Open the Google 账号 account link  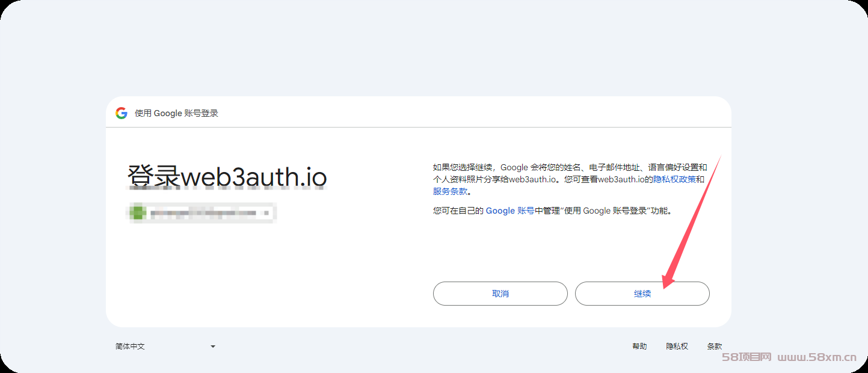coord(509,211)
